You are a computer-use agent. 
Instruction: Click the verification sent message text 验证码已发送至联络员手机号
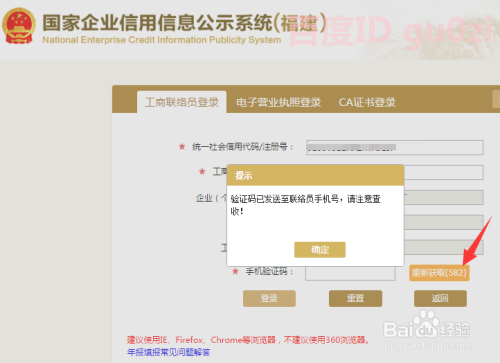click(285, 199)
